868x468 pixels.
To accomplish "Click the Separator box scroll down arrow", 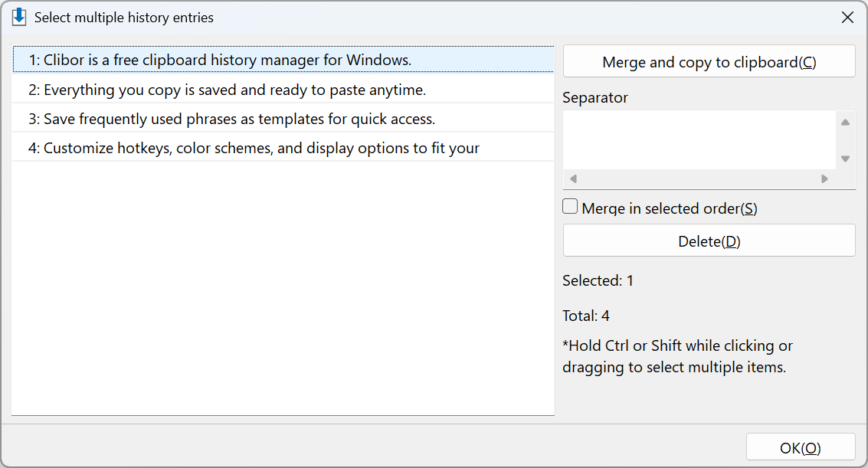I will click(x=845, y=159).
